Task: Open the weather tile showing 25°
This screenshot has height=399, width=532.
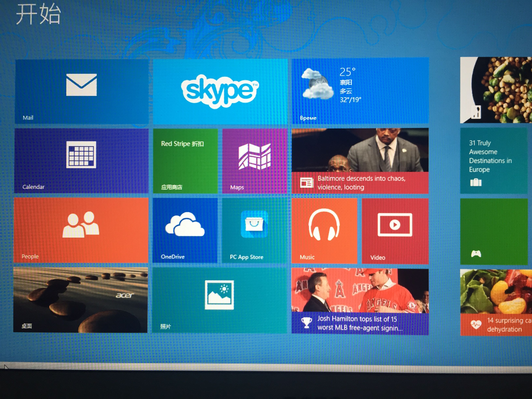Action: (x=360, y=91)
